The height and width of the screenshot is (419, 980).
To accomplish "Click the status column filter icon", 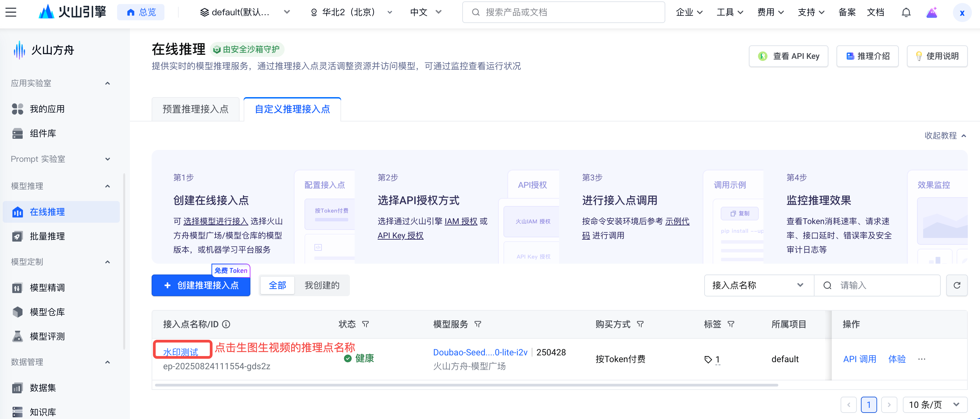I will (x=365, y=324).
